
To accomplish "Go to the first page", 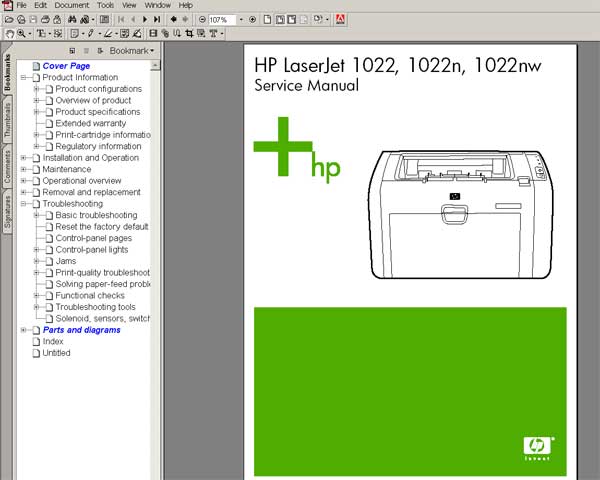I will (121, 20).
